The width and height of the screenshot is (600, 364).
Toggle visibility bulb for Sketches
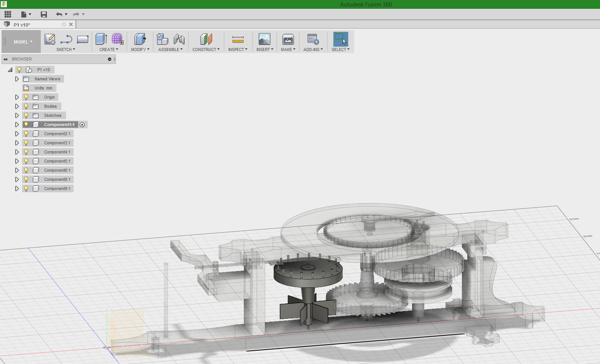(x=26, y=115)
